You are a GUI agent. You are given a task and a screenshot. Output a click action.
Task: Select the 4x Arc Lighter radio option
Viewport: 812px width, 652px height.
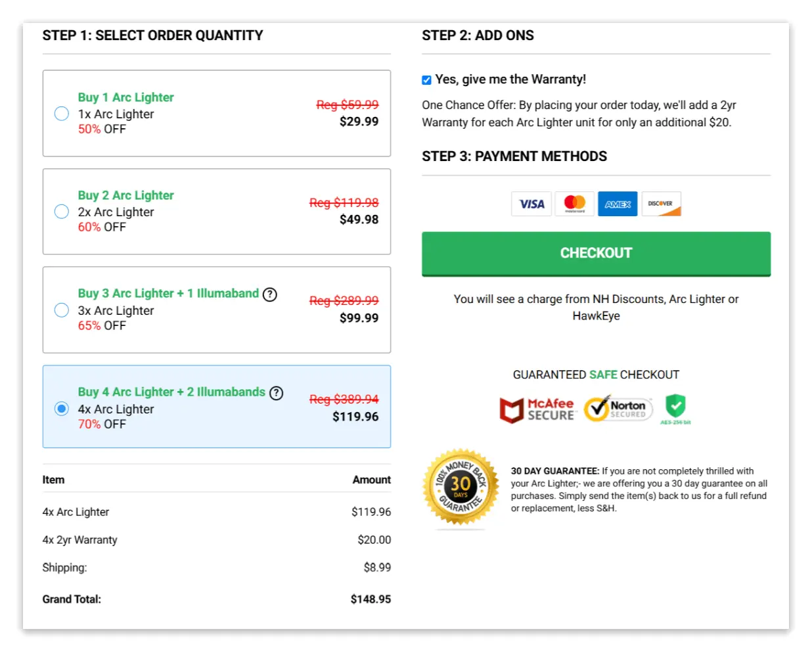62,409
